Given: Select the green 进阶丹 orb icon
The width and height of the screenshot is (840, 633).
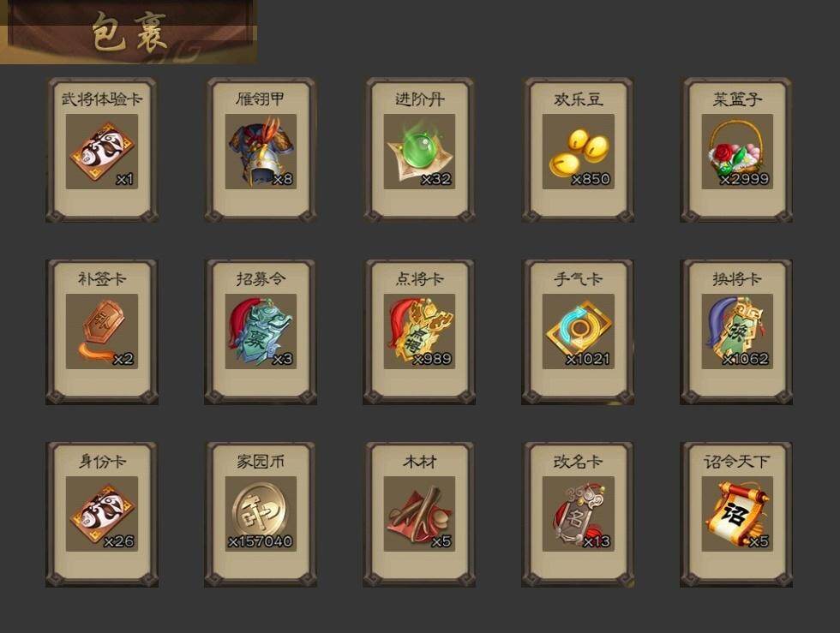Looking at the screenshot, I should point(419,152).
